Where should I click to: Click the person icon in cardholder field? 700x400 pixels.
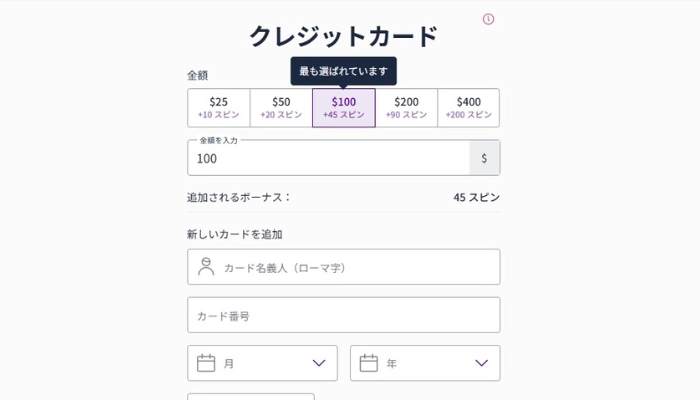click(x=206, y=267)
